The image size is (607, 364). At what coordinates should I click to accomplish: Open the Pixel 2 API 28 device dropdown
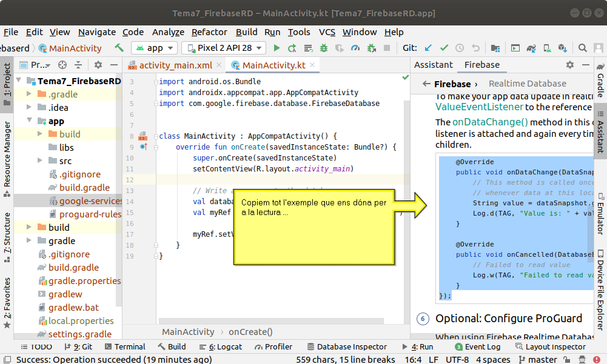(224, 48)
